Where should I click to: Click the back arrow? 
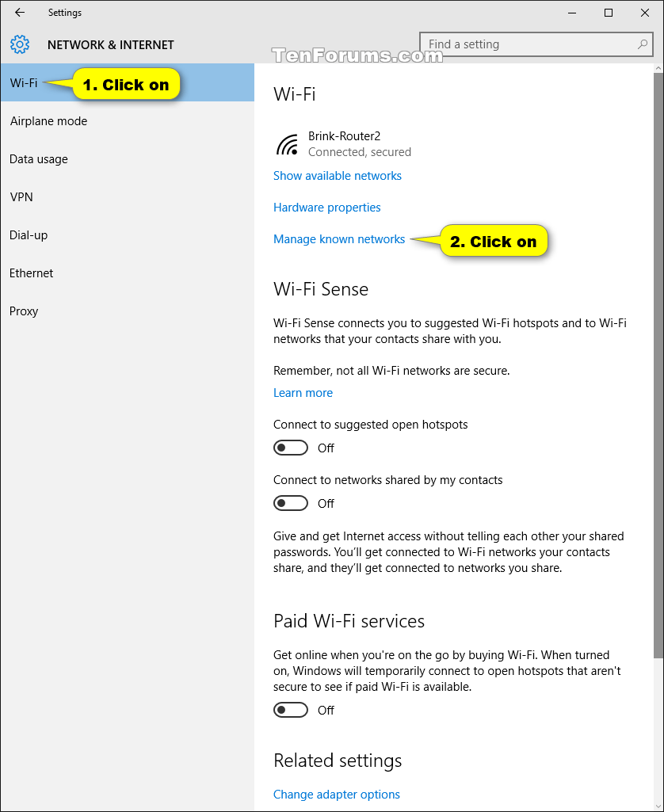tap(19, 13)
